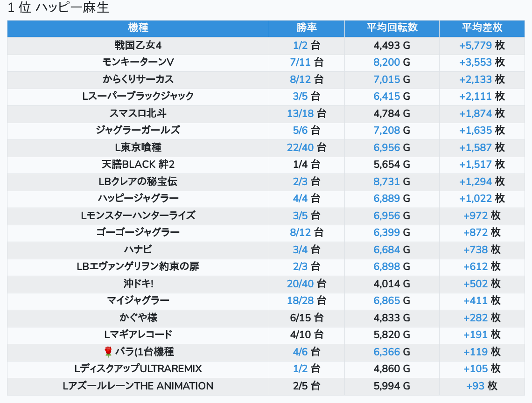Screen dimensions: 532x403
Task: Click the +93 枚 difference value
Action: pyautogui.click(x=482, y=386)
